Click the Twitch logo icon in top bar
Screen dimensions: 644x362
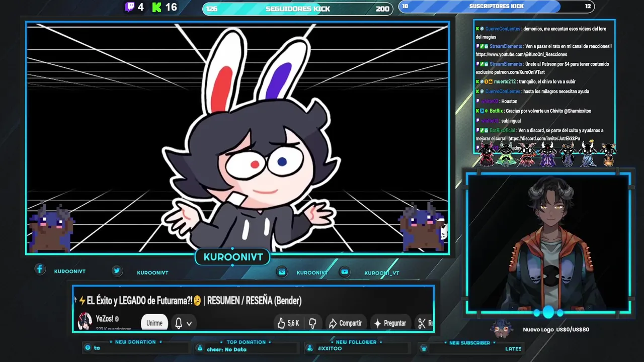click(130, 7)
